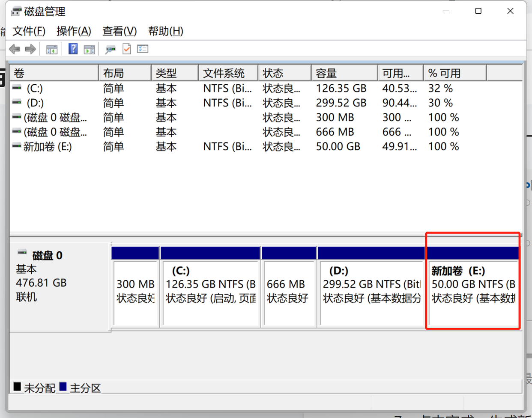The width and height of the screenshot is (532, 418).
Task: Select the 300 MB partition block in disk map
Action: pyautogui.click(x=135, y=287)
